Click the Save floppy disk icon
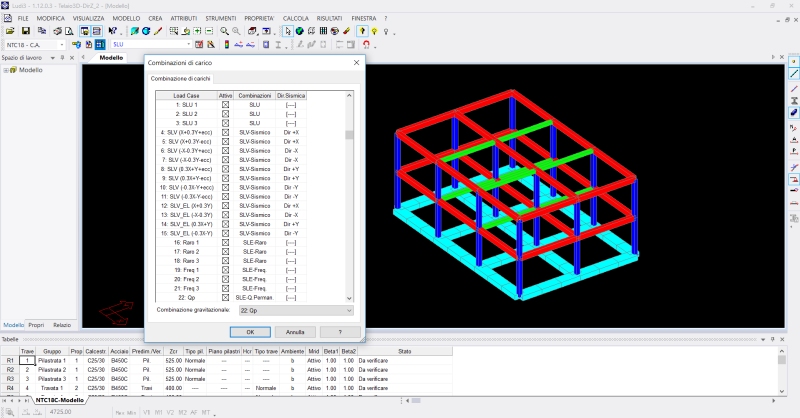The width and height of the screenshot is (800, 418). (24, 31)
